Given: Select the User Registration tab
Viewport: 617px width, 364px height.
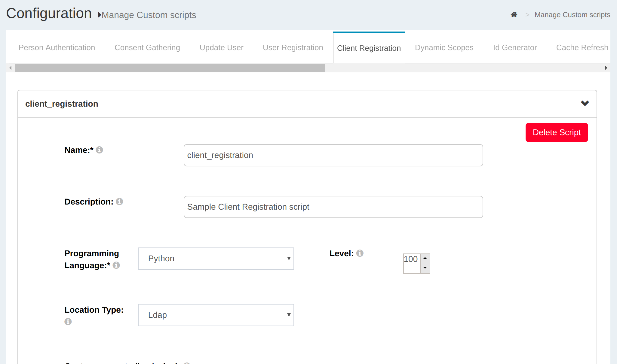Looking at the screenshot, I should point(293,47).
